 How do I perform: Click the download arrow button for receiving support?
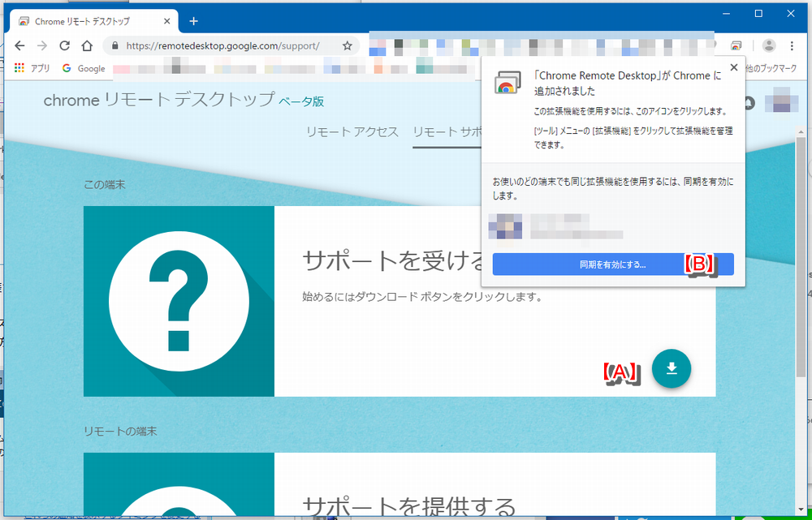click(x=672, y=368)
